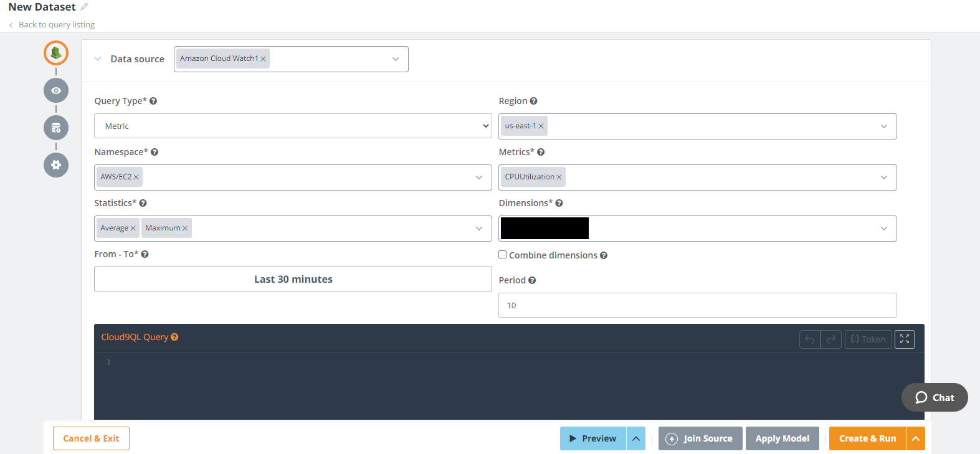
Task: Select the database step icon in sidebar
Action: point(56,128)
